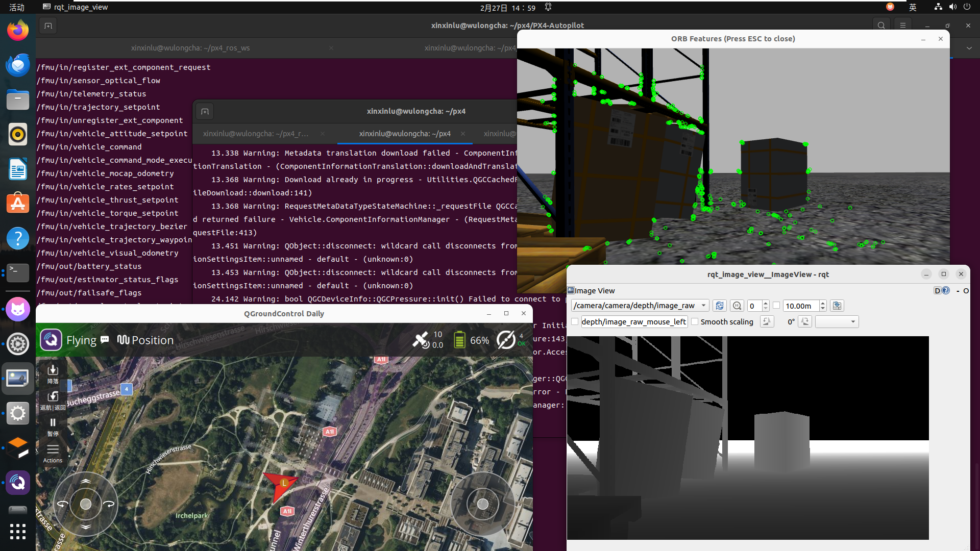Open the vehicle messages indicator next to Flying
980x551 pixels.
coord(105,339)
